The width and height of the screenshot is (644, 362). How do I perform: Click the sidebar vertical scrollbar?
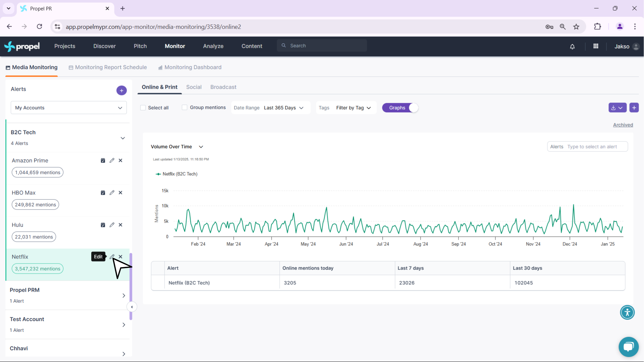click(x=131, y=287)
